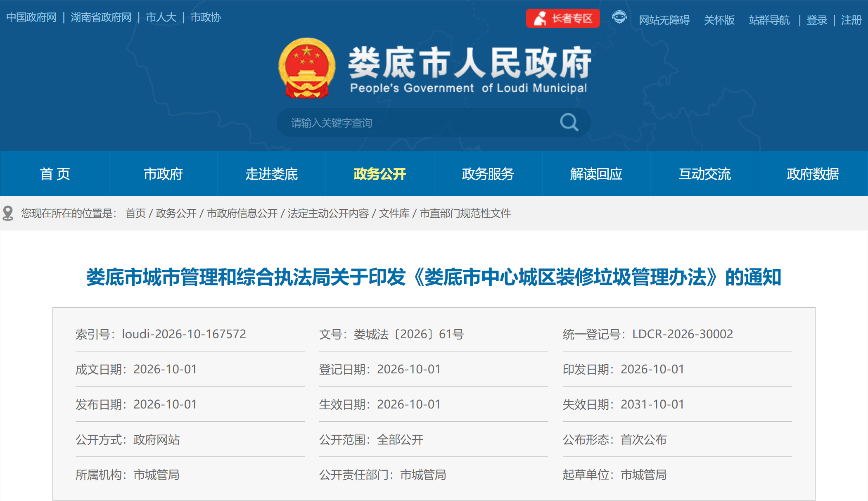Click the 登录 login link
868x501 pixels.
click(817, 20)
